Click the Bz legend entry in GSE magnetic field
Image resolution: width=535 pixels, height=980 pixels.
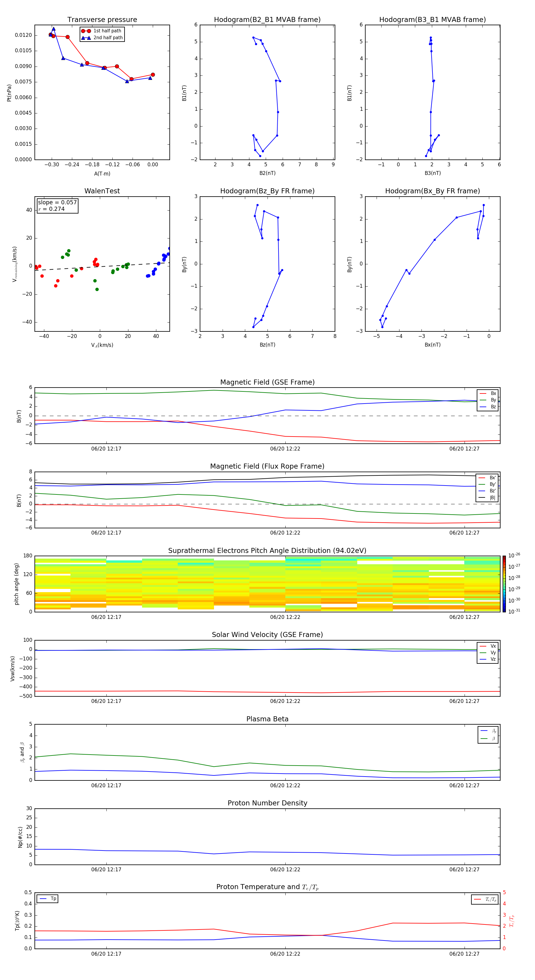[x=488, y=407]
